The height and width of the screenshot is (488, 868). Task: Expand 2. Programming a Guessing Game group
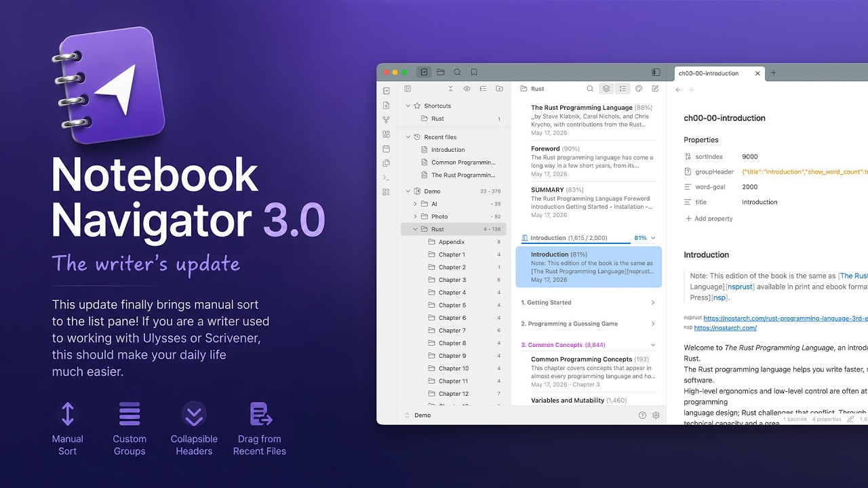(589, 323)
